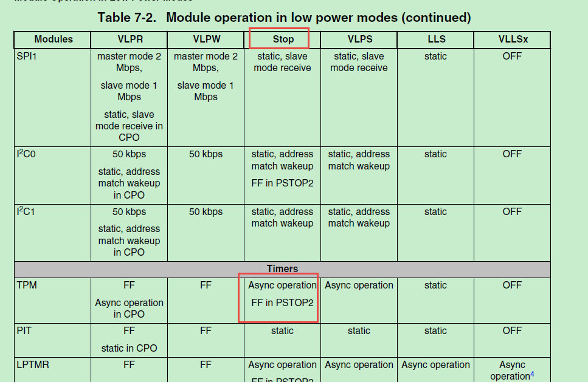Select the 'PIT' module name

(24, 331)
